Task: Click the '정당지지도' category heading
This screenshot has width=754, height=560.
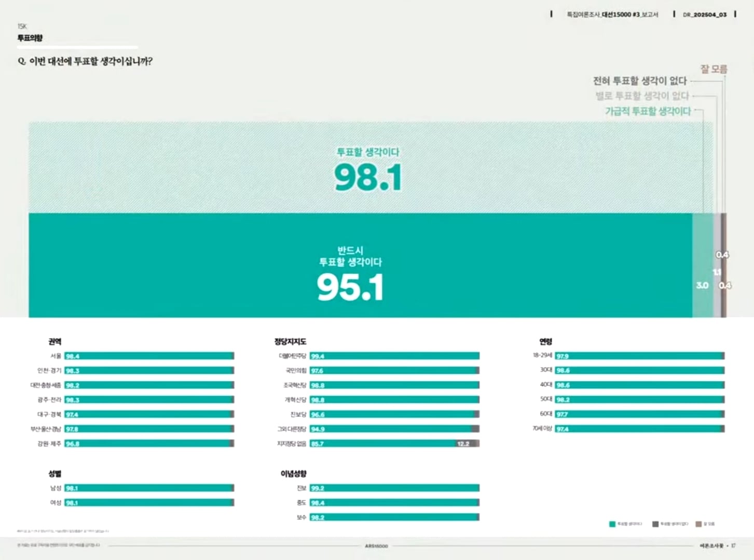Action: coord(290,342)
